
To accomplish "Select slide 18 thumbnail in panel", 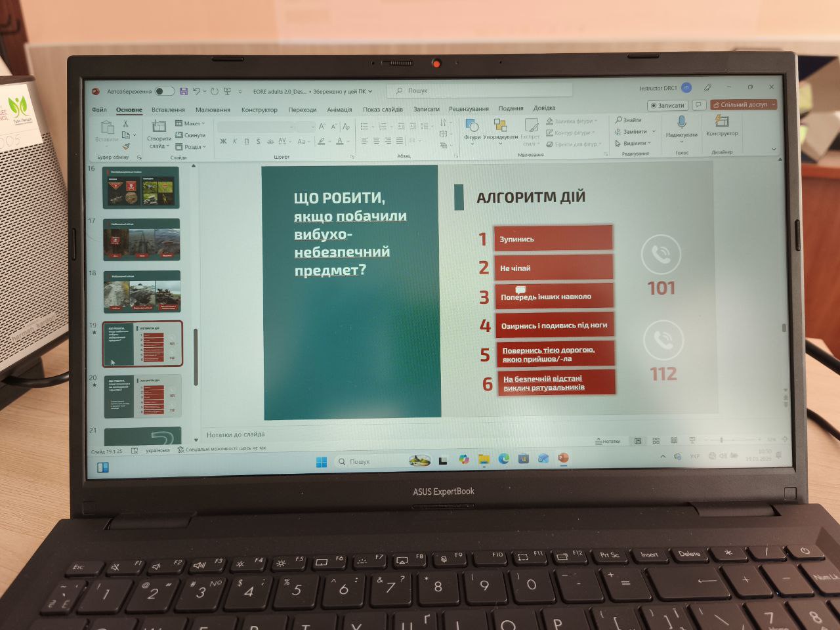I will (x=142, y=292).
